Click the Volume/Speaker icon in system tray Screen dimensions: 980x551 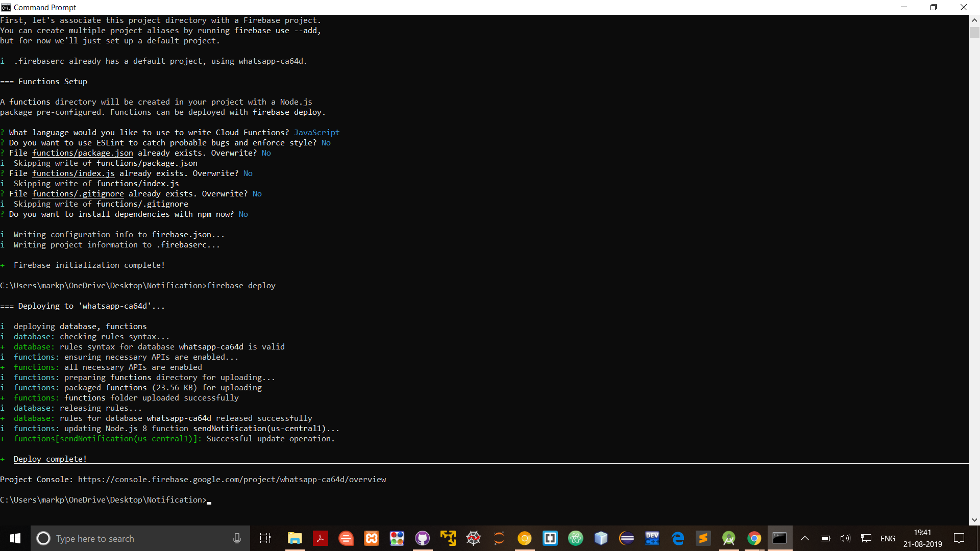point(845,538)
